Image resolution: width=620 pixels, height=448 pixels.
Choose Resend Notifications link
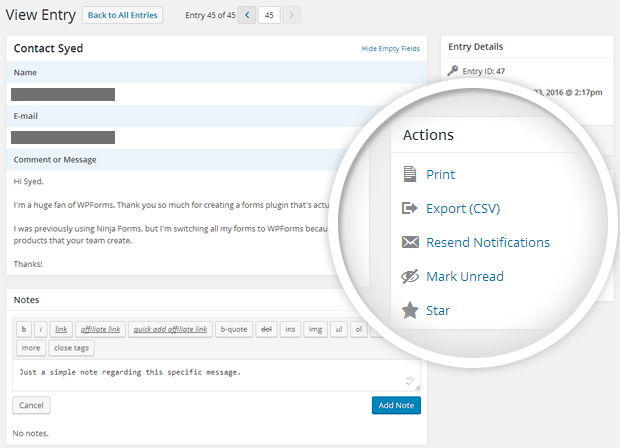click(488, 242)
